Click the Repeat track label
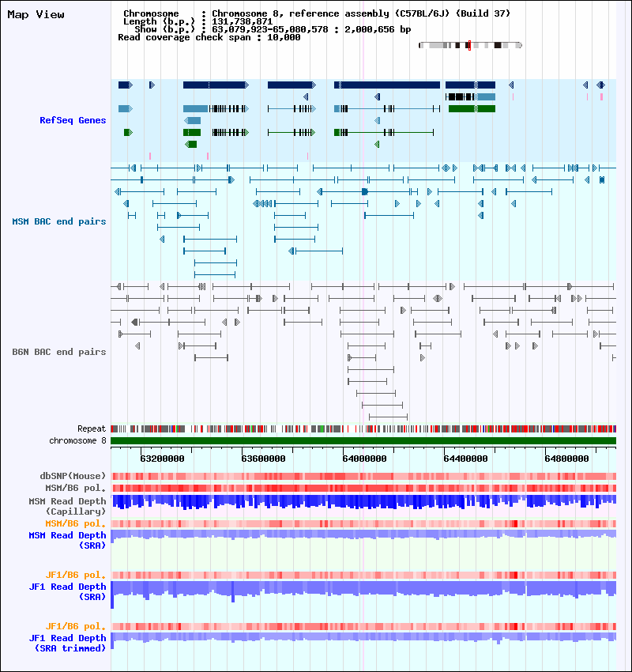The height and width of the screenshot is (672, 632). 92,428
